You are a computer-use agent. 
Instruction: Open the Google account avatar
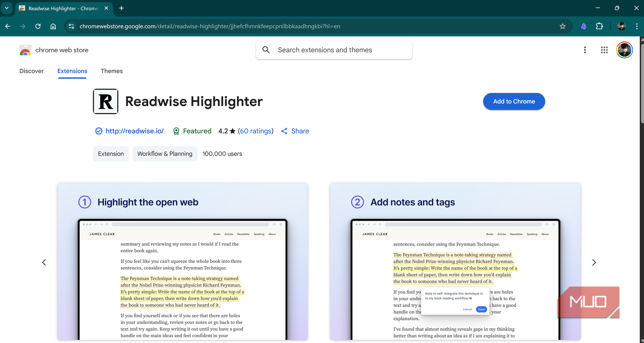[x=624, y=50]
